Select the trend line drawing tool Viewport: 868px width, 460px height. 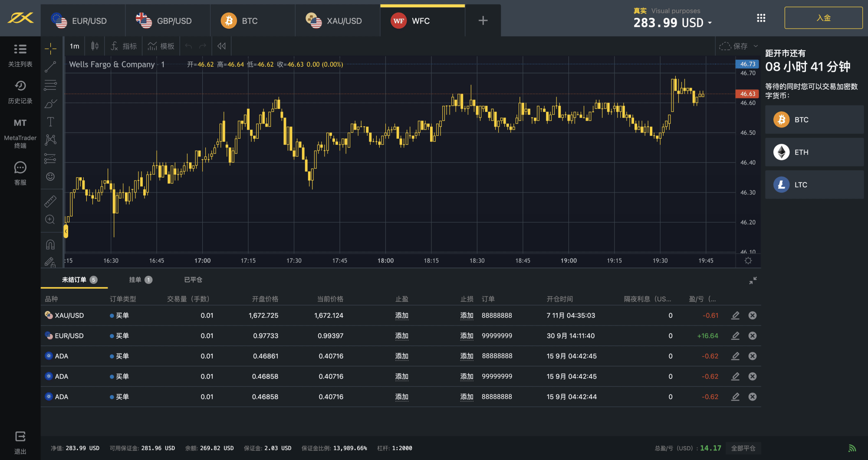[50, 67]
